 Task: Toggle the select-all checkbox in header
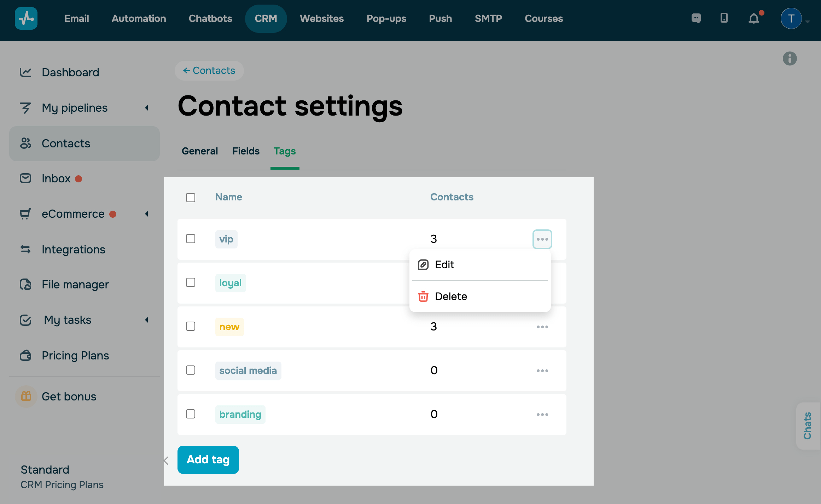pos(191,198)
